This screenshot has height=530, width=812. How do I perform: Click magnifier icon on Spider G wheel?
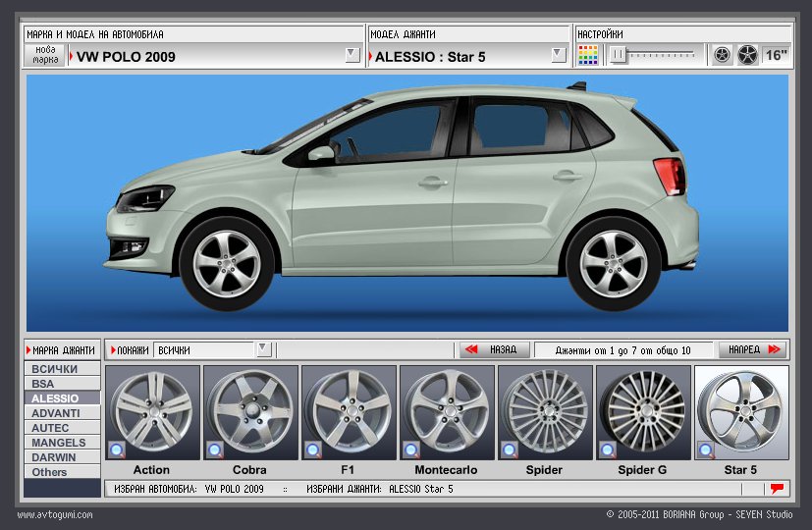[608, 450]
